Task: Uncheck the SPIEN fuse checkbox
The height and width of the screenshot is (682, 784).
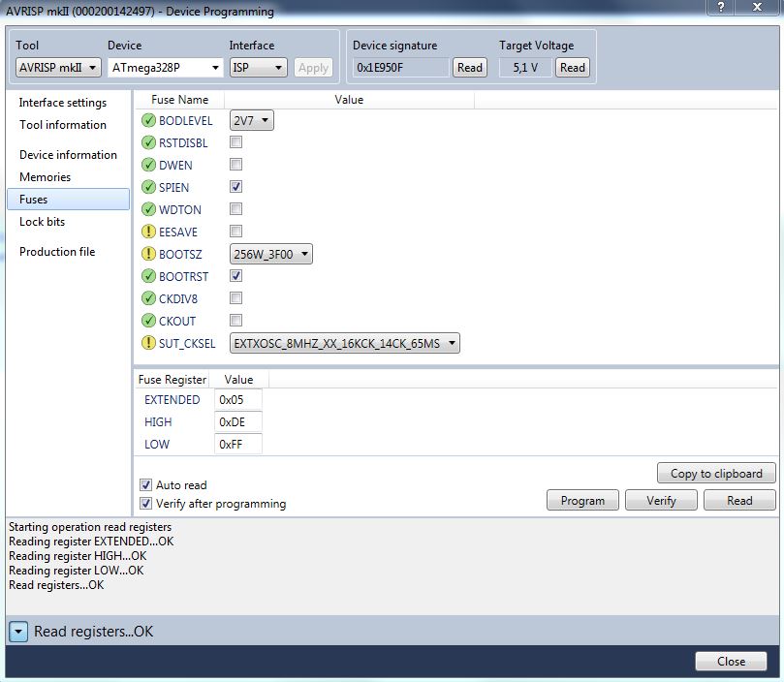Action: point(236,187)
